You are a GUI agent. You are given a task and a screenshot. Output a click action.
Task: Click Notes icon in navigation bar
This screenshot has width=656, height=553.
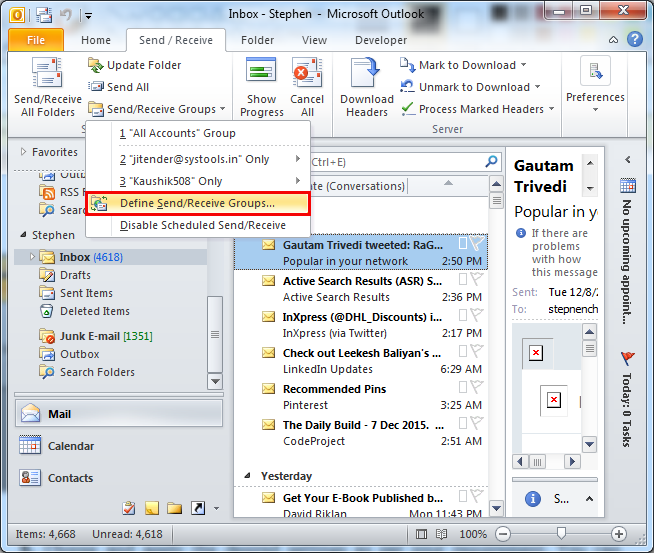click(152, 508)
